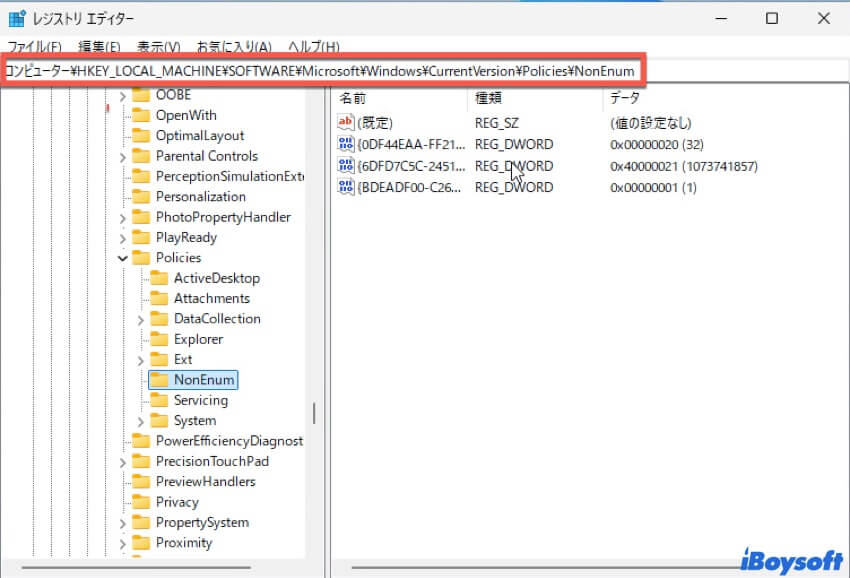Select the PlayReady folder icon
This screenshot has width=850, height=578.
point(141,237)
